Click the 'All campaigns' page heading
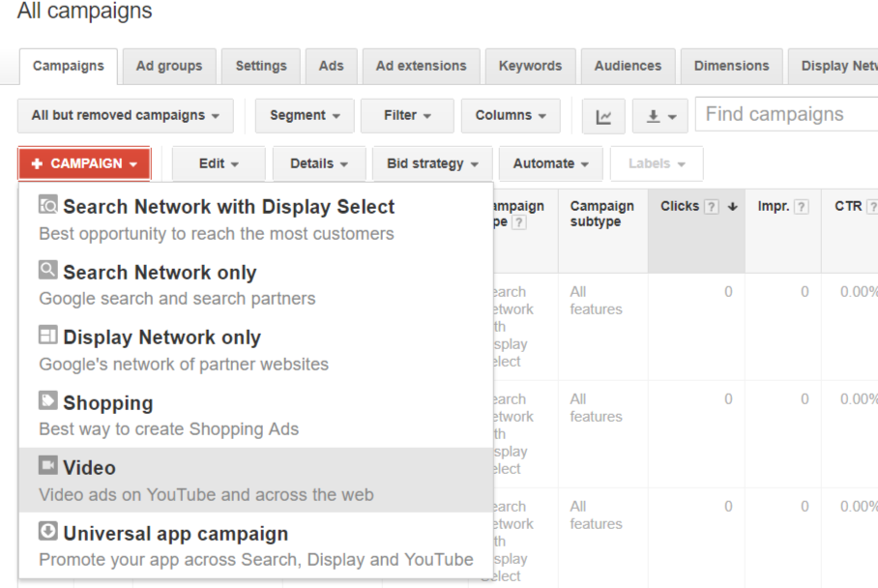The height and width of the screenshot is (588, 878). coord(84,11)
